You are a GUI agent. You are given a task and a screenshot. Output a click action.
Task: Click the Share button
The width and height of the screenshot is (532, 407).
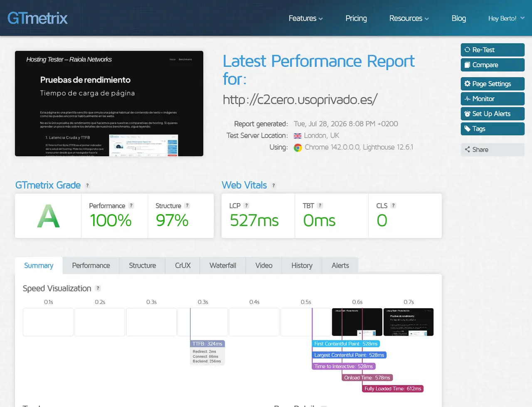tap(493, 150)
